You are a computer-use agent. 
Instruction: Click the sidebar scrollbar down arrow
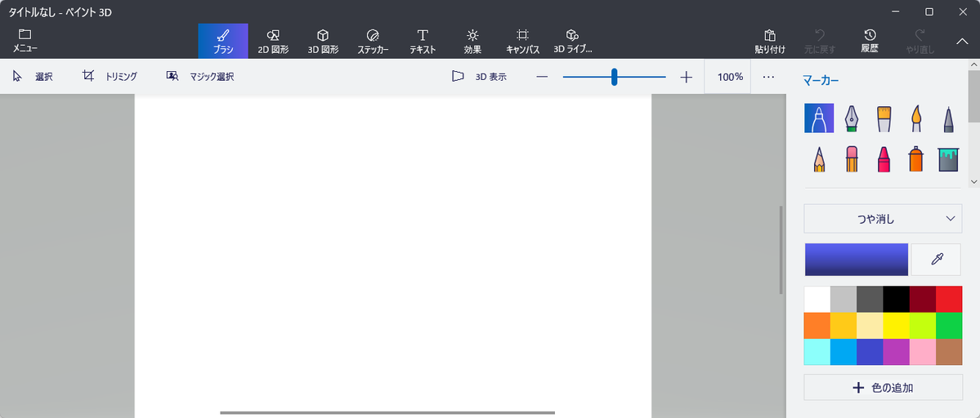[x=973, y=181]
